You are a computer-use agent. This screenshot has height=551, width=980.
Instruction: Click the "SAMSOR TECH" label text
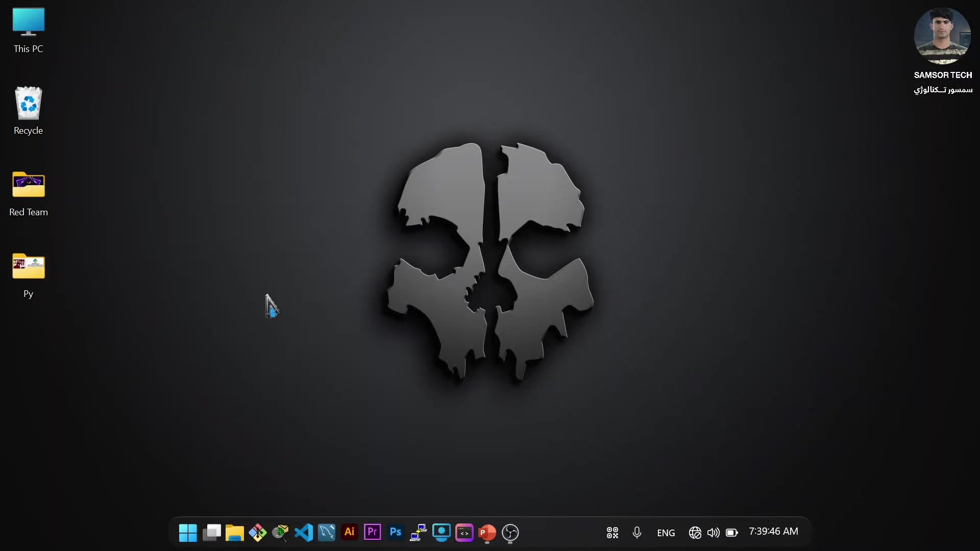click(943, 75)
